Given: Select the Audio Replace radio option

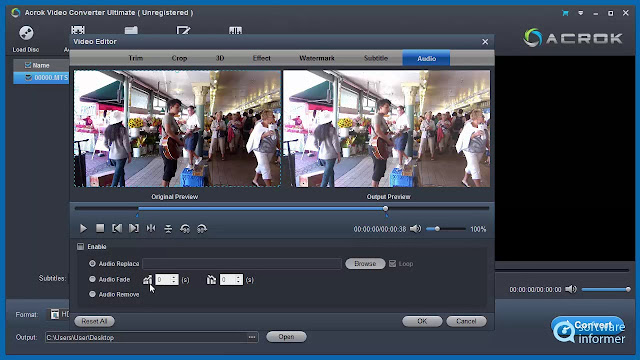Looking at the screenshot, I should pos(92,264).
